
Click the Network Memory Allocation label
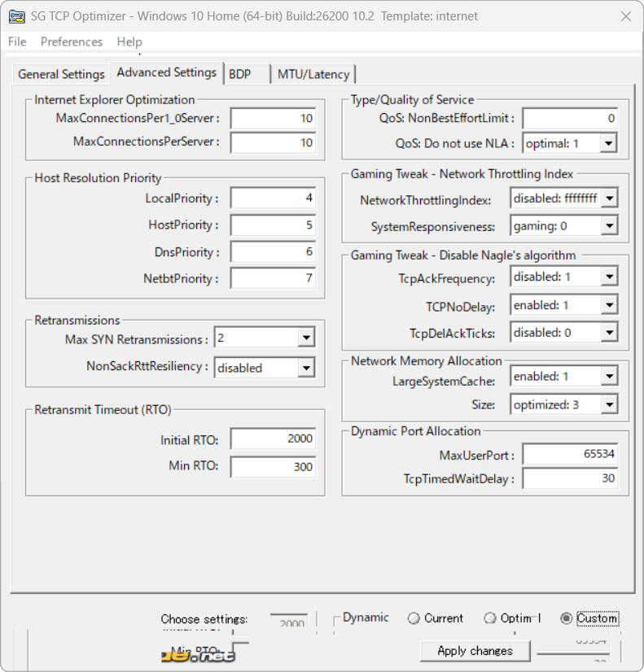click(426, 361)
